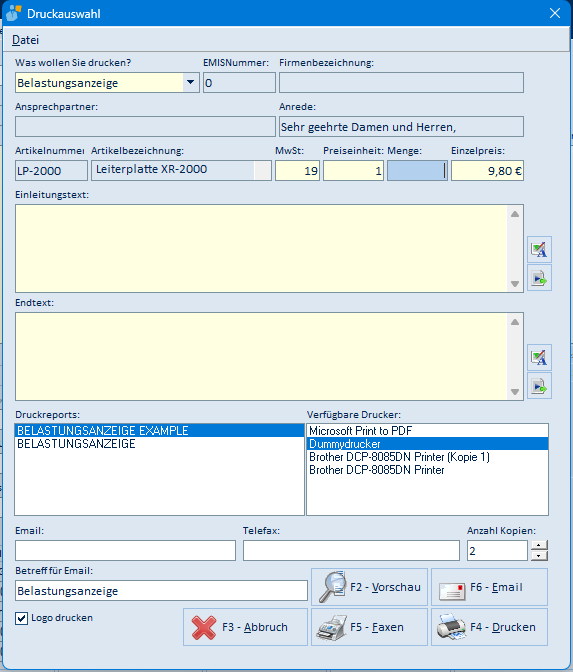This screenshot has width=573, height=672.
Task: Click the F2 - Vorschau magnifier button
Action: (x=369, y=587)
